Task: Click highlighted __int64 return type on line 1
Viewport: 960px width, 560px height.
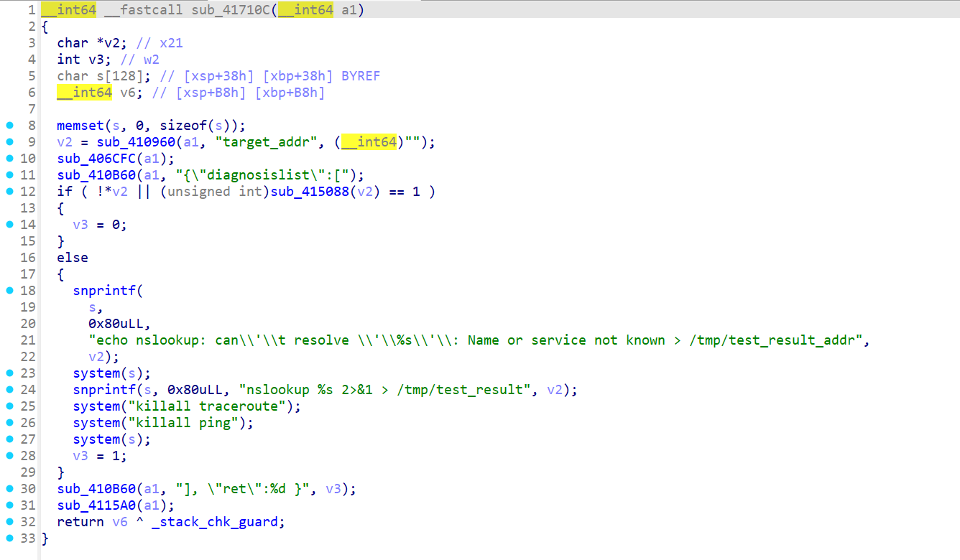Action: pyautogui.click(x=68, y=11)
